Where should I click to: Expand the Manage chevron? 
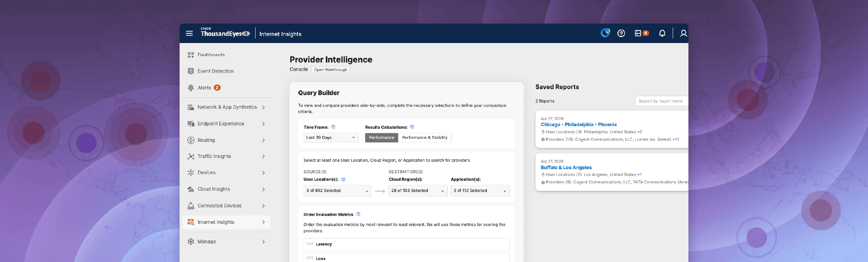263,241
